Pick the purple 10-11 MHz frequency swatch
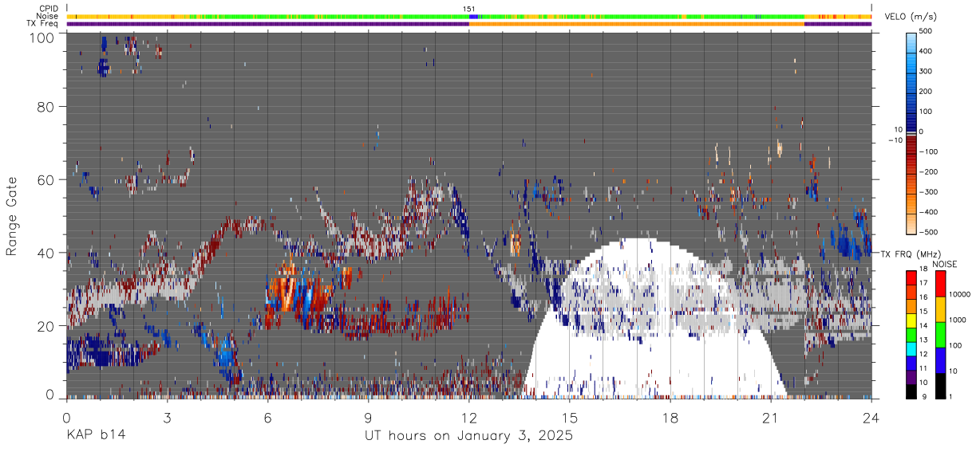 click(x=911, y=375)
